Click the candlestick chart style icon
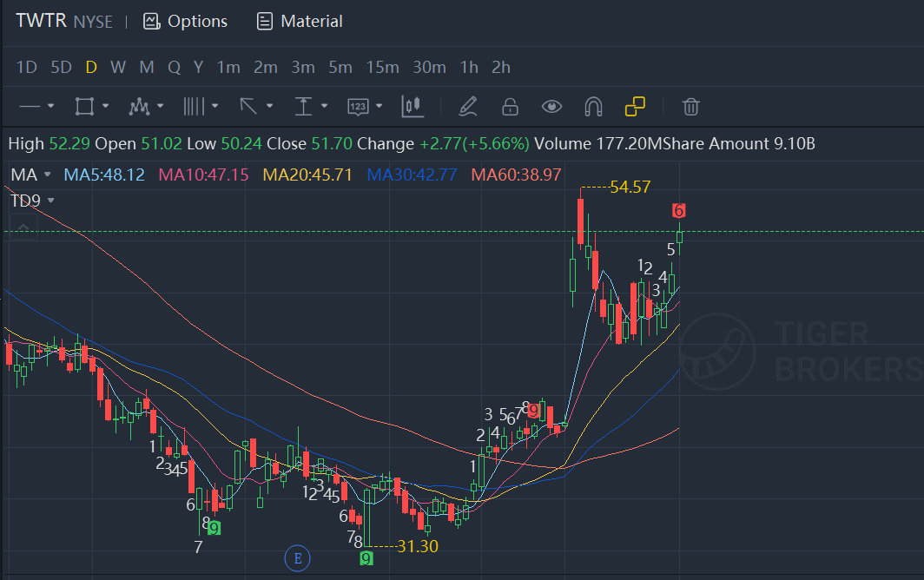Screen dimensions: 924x580 pos(412,107)
